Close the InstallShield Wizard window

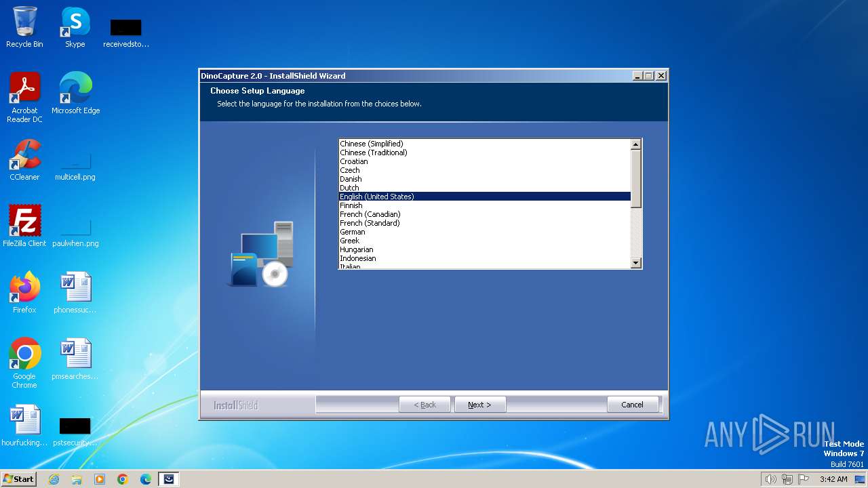660,76
